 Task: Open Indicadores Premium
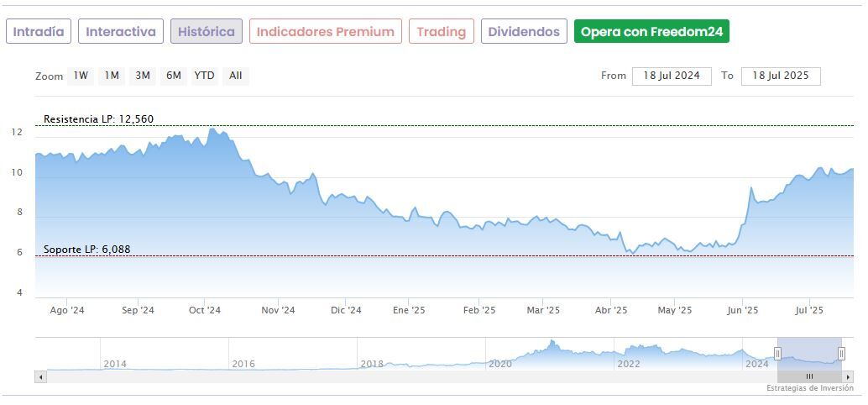click(x=325, y=32)
